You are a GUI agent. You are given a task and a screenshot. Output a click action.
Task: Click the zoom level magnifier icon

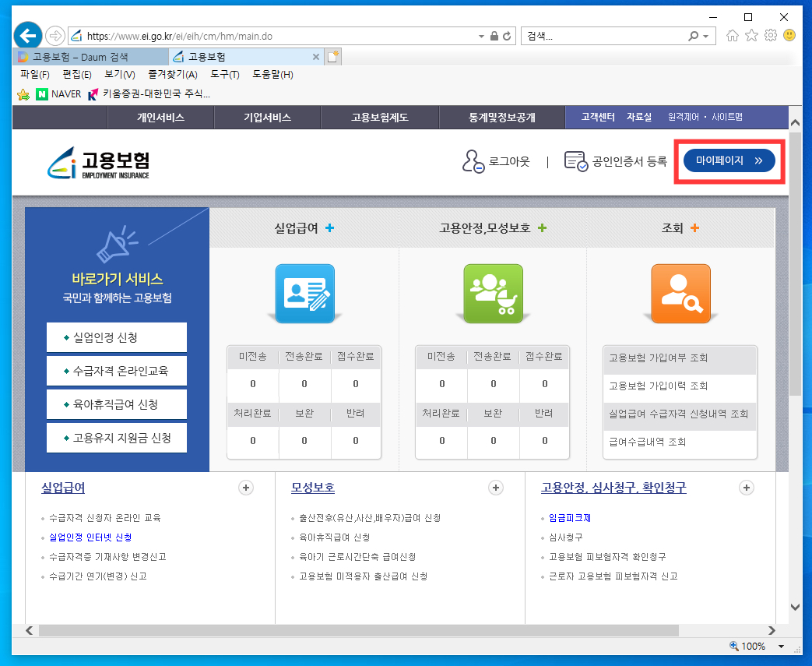(x=734, y=646)
